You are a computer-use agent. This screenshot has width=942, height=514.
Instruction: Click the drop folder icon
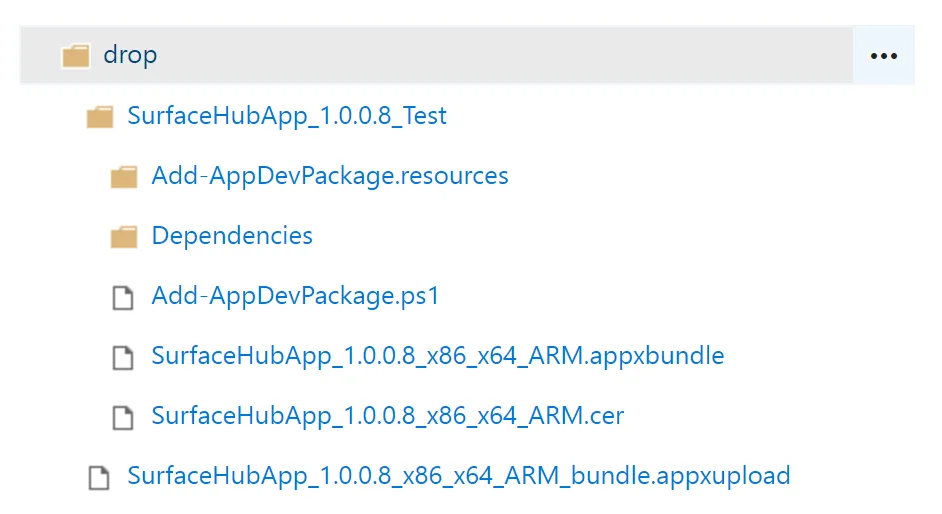pyautogui.click(x=76, y=55)
